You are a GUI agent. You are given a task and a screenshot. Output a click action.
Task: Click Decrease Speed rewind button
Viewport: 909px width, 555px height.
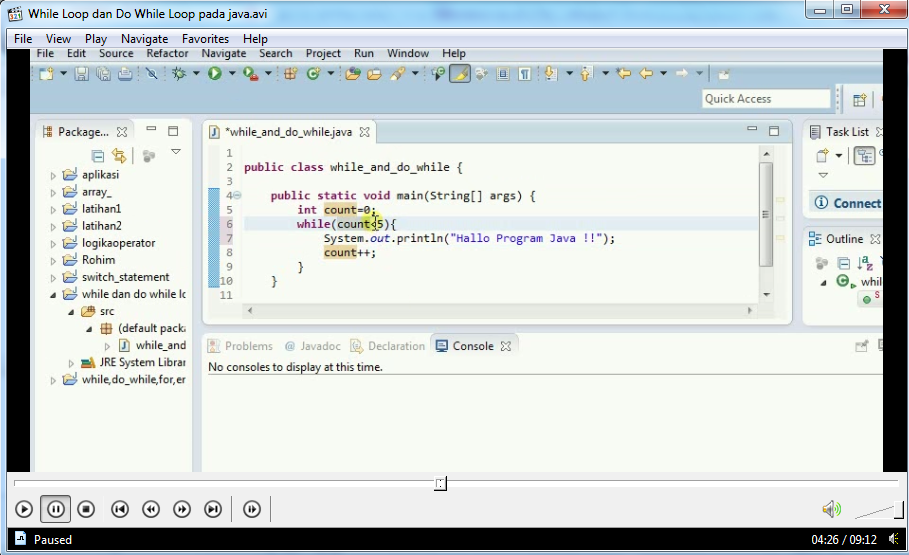[x=151, y=509]
